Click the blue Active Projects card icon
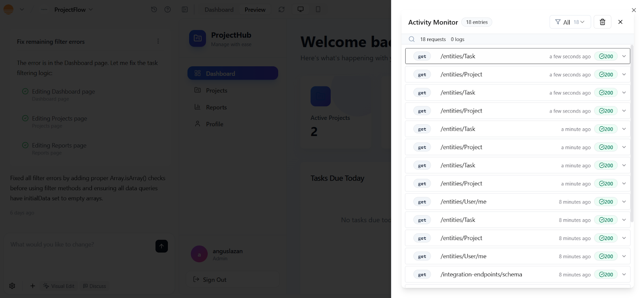 click(x=320, y=96)
